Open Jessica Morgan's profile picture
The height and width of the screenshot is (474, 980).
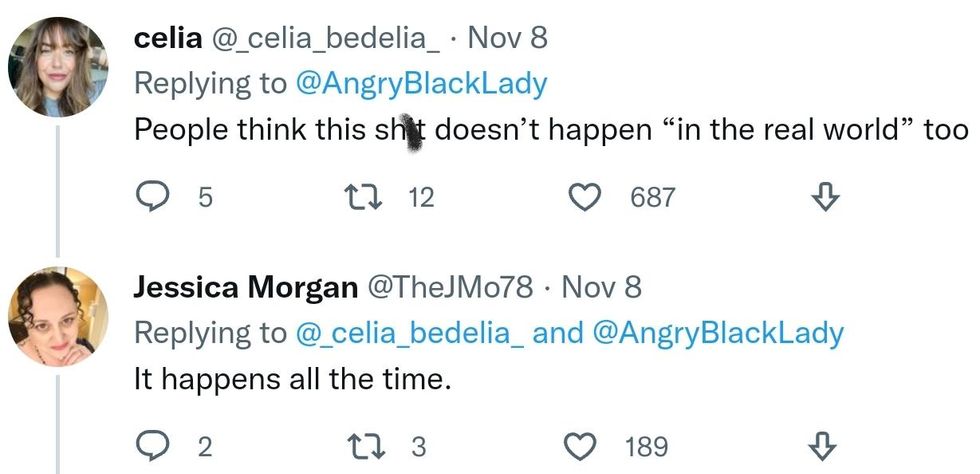[x=58, y=316]
